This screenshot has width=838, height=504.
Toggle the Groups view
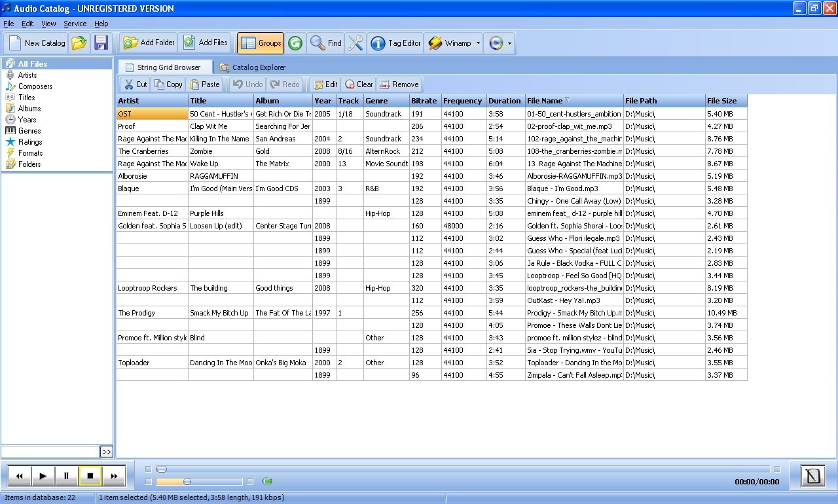[x=261, y=43]
